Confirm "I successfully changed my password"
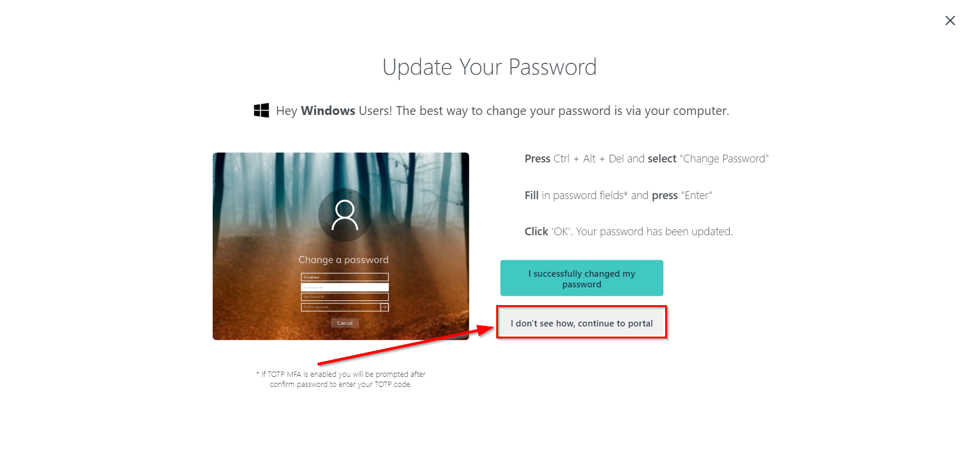This screenshot has height=461, width=980. [582, 278]
